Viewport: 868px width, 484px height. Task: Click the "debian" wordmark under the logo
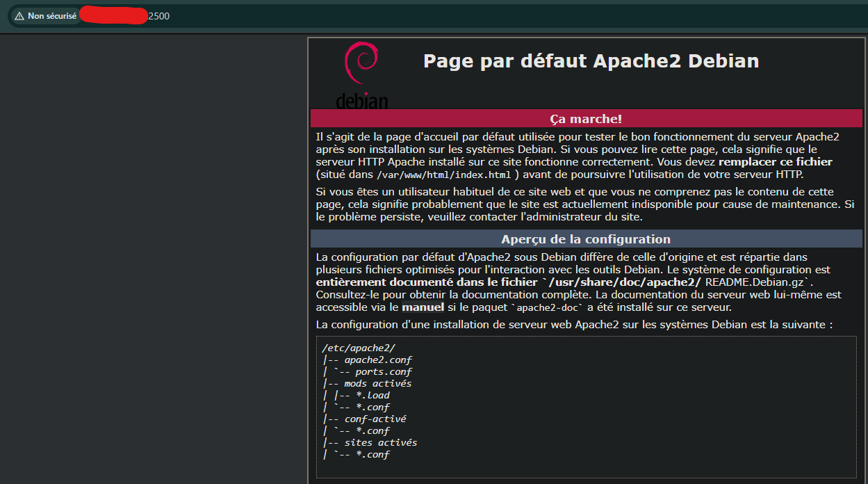[x=361, y=101]
